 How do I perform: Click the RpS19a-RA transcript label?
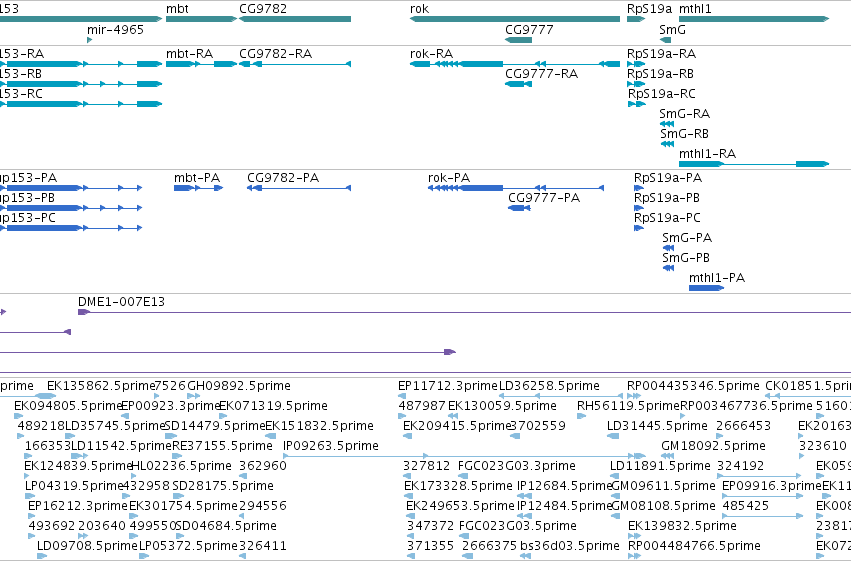(x=661, y=54)
